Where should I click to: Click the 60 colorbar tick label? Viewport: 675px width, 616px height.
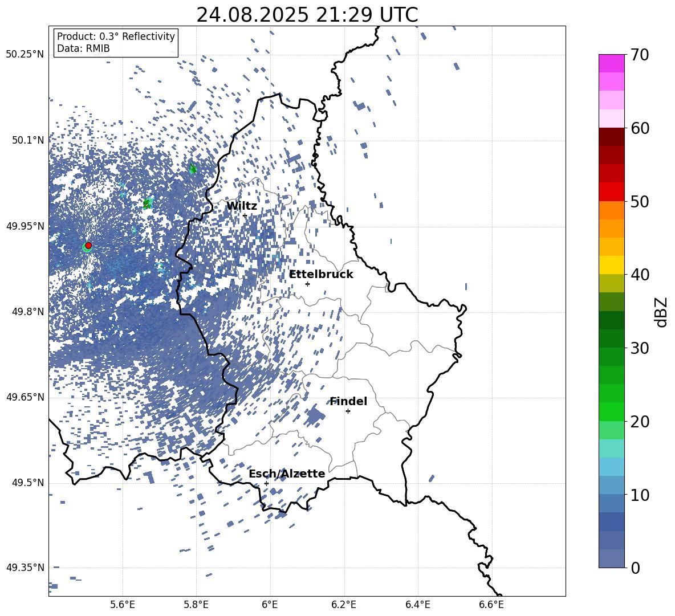(640, 128)
